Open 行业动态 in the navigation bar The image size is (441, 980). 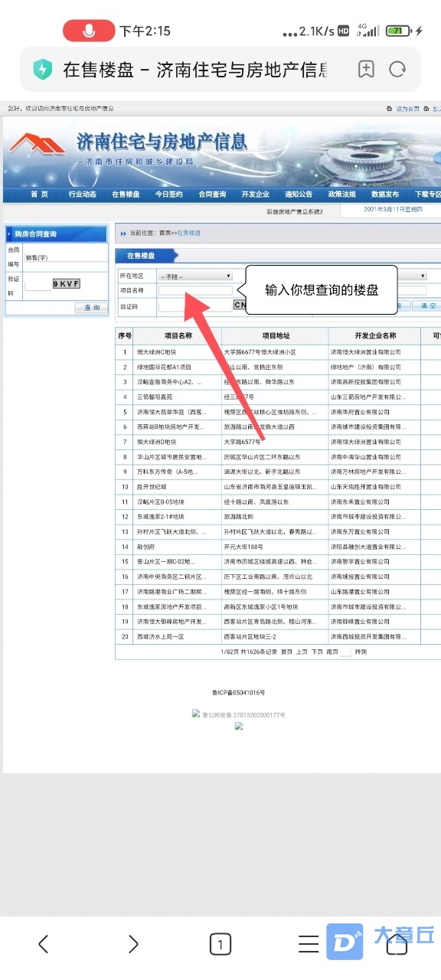coord(83,194)
